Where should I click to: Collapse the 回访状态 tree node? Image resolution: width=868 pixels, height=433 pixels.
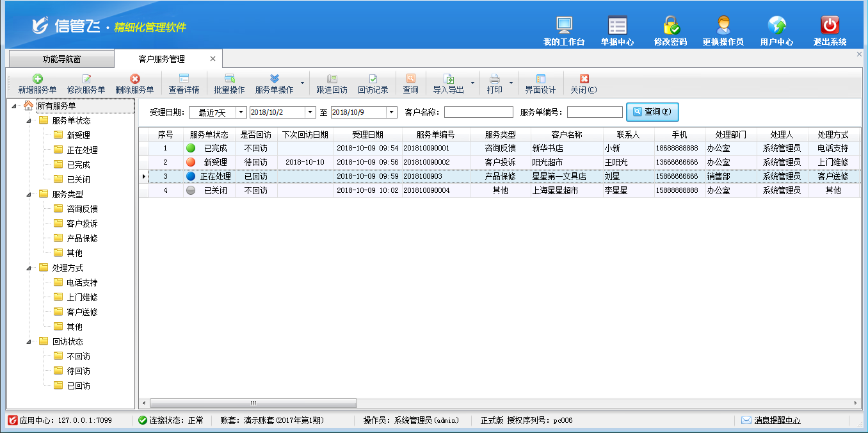tap(29, 341)
